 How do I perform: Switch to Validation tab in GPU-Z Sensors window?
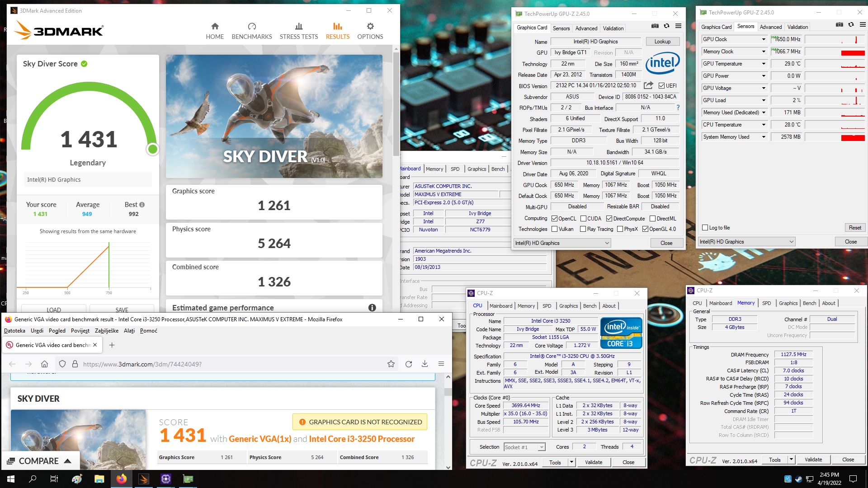797,27
